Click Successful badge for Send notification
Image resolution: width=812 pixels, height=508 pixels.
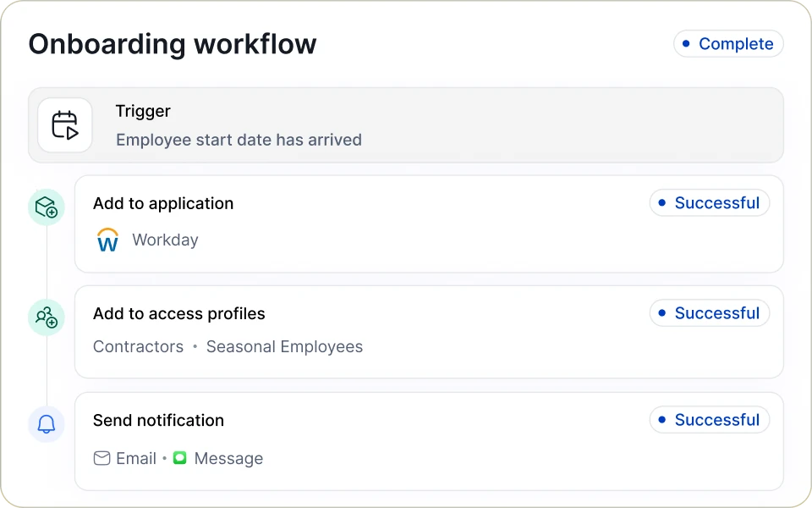(710, 420)
